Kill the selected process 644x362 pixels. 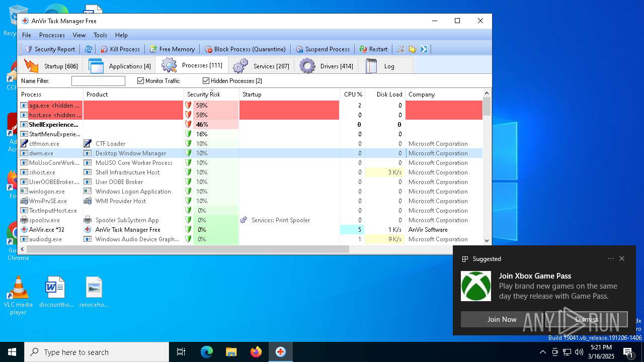(x=120, y=49)
